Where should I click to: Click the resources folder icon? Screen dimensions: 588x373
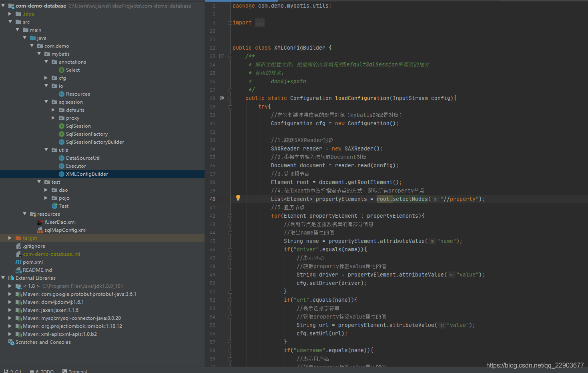[x=33, y=214]
